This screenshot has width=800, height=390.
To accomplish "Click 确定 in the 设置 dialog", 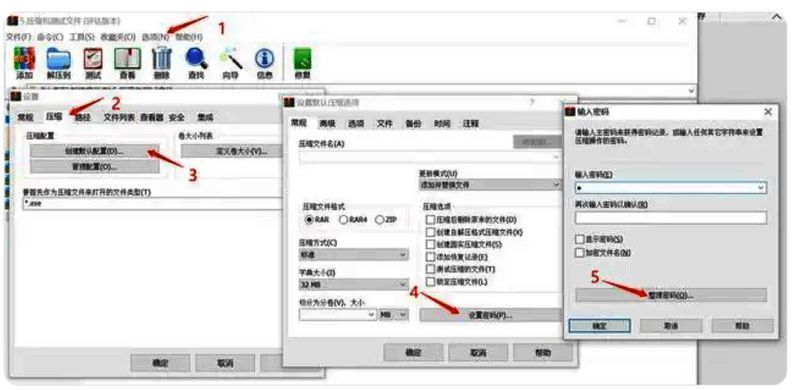I will pos(160,363).
